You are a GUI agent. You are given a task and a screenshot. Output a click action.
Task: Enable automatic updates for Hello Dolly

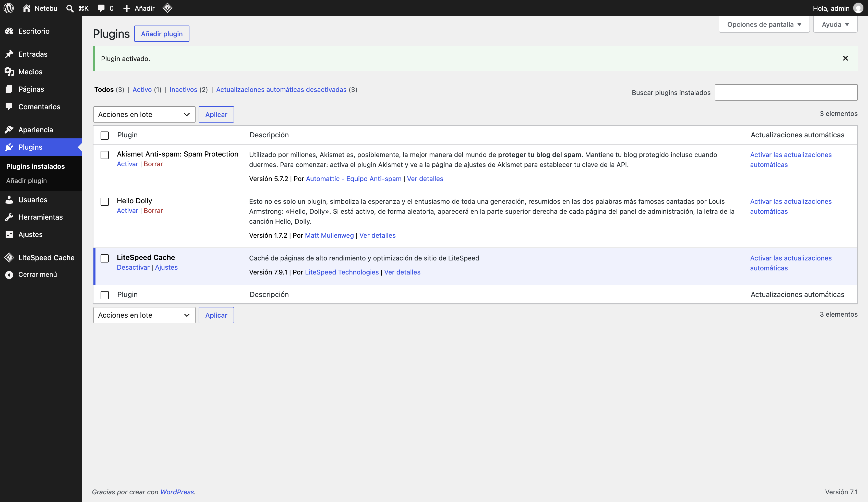pos(791,206)
